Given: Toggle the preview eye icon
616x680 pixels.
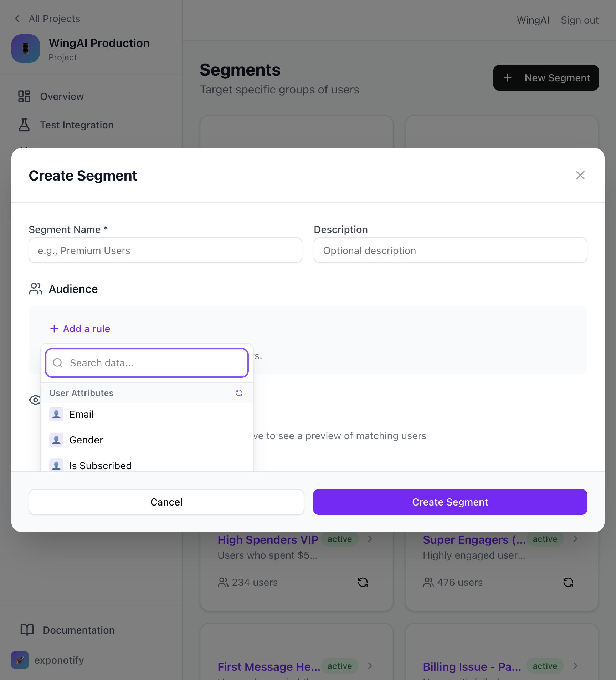Looking at the screenshot, I should point(35,400).
